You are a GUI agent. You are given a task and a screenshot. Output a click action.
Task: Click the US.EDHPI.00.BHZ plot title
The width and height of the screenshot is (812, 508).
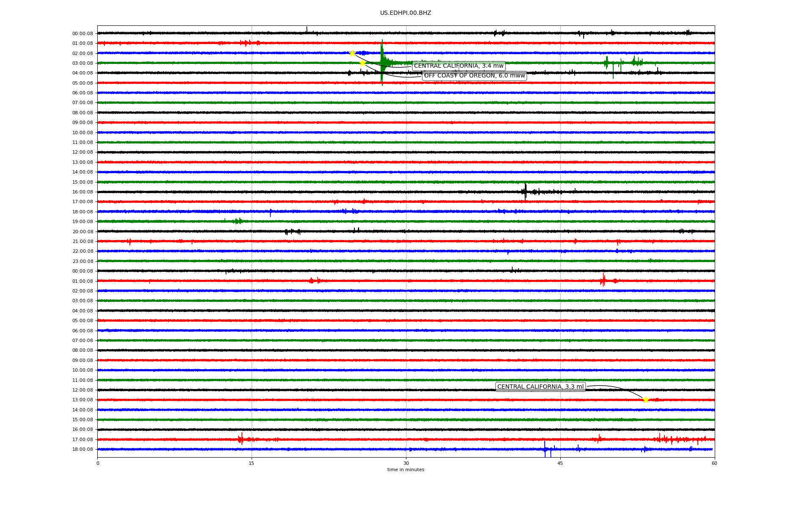click(405, 13)
